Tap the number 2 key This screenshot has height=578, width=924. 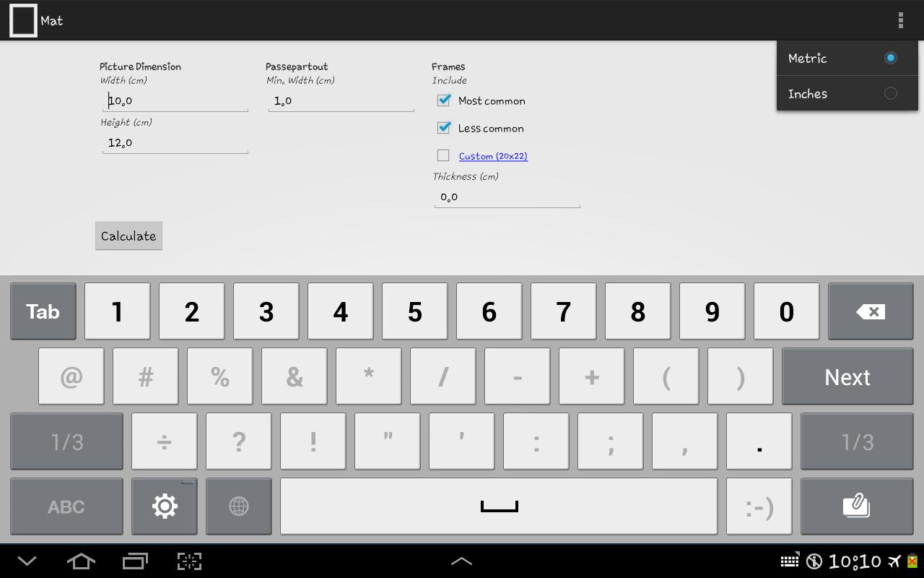coord(191,311)
